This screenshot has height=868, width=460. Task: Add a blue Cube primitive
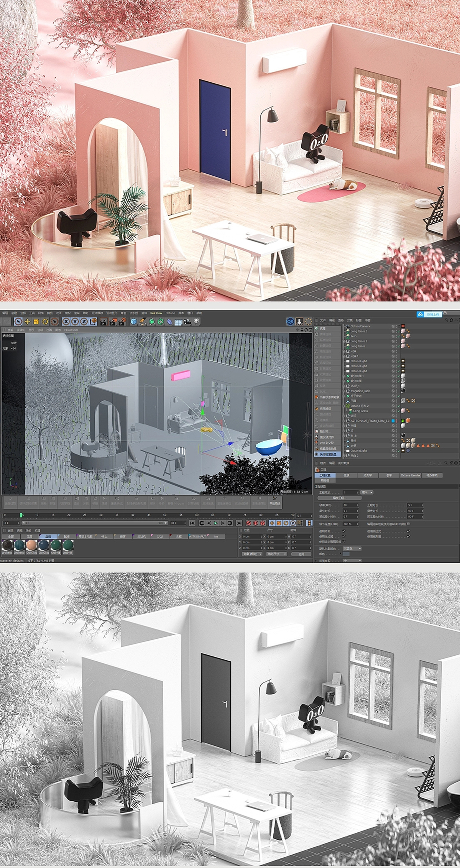coord(134,322)
